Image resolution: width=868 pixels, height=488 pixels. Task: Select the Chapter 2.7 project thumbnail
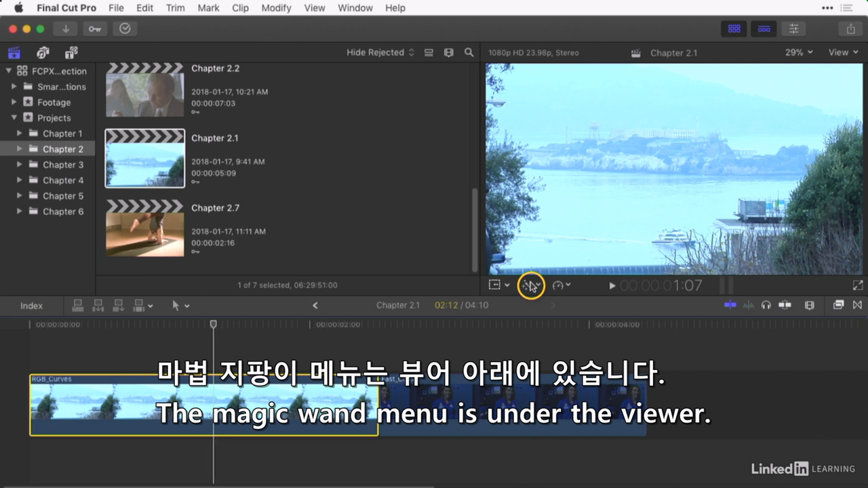click(145, 228)
